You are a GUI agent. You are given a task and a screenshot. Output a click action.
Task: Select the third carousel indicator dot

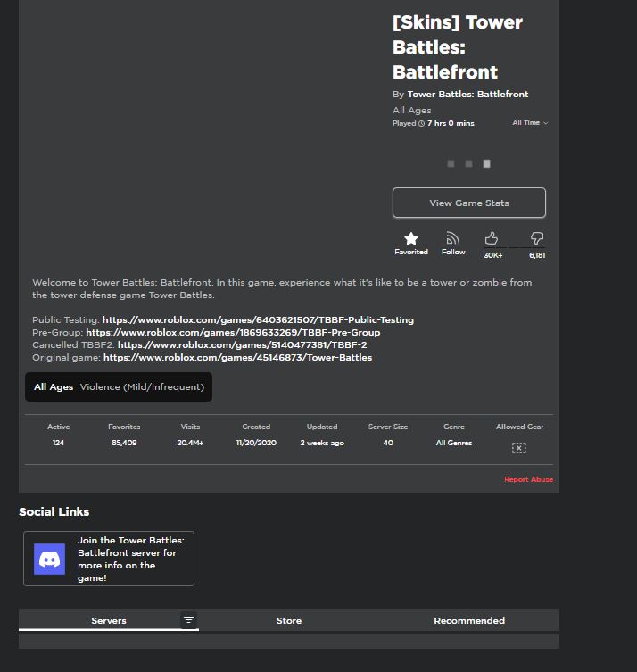486,163
